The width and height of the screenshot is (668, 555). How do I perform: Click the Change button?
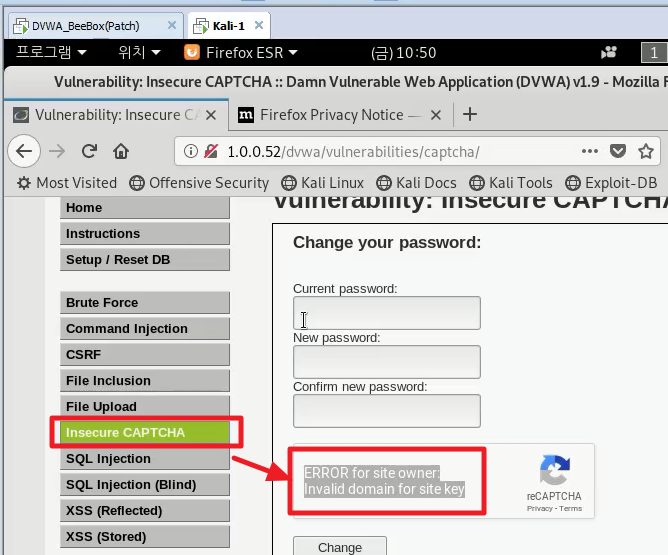click(340, 546)
